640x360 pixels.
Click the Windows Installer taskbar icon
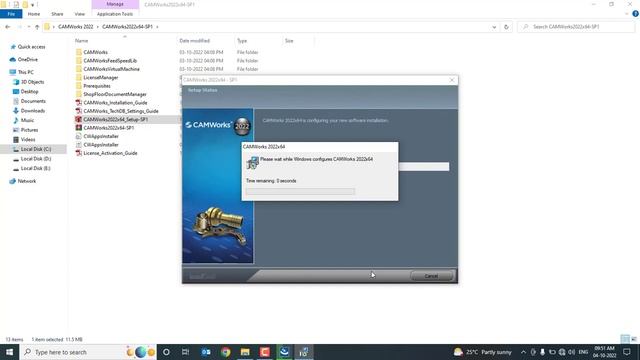coord(304,352)
